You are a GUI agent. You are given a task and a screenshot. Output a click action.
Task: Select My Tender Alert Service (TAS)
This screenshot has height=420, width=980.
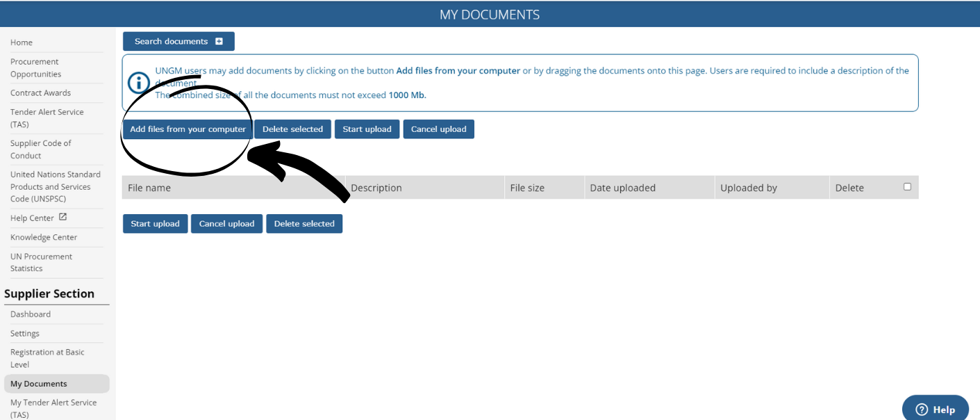tap(53, 408)
